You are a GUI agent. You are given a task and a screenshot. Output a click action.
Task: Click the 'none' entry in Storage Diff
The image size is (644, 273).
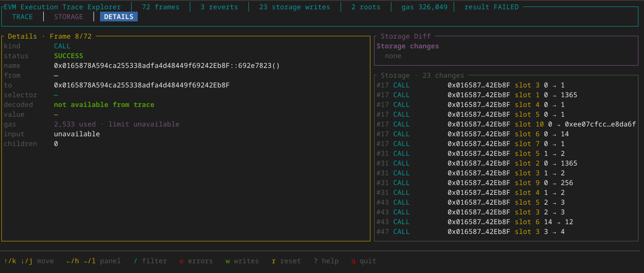(393, 56)
